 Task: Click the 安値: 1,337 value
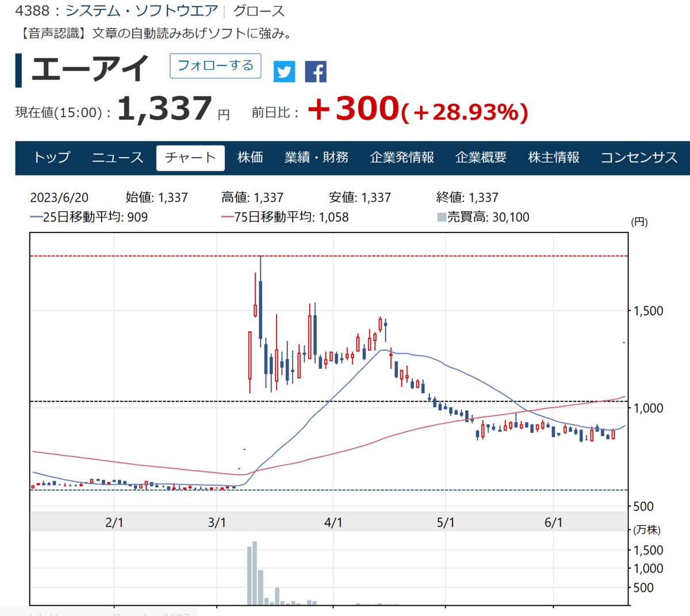(360, 197)
